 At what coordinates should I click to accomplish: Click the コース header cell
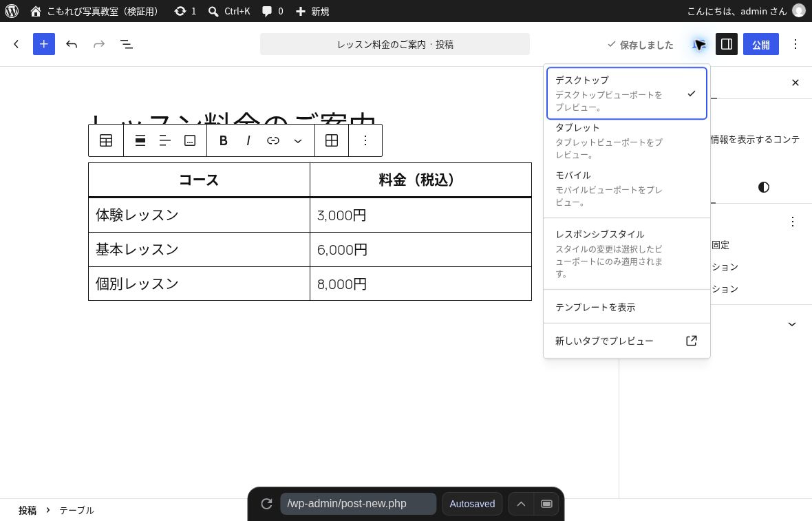coord(199,180)
